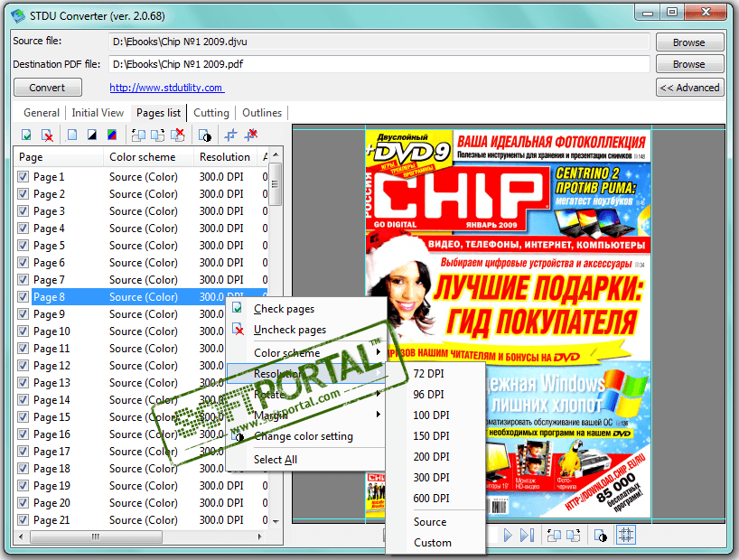Image resolution: width=739 pixels, height=560 pixels.
Task: Click Check pages icon in context menu
Action: point(237,308)
